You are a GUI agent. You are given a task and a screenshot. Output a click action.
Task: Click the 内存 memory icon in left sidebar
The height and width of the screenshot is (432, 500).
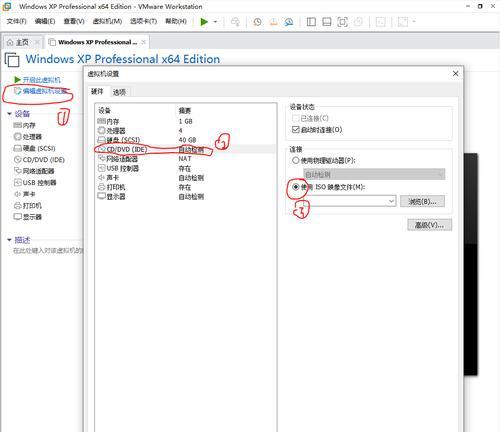[17, 125]
